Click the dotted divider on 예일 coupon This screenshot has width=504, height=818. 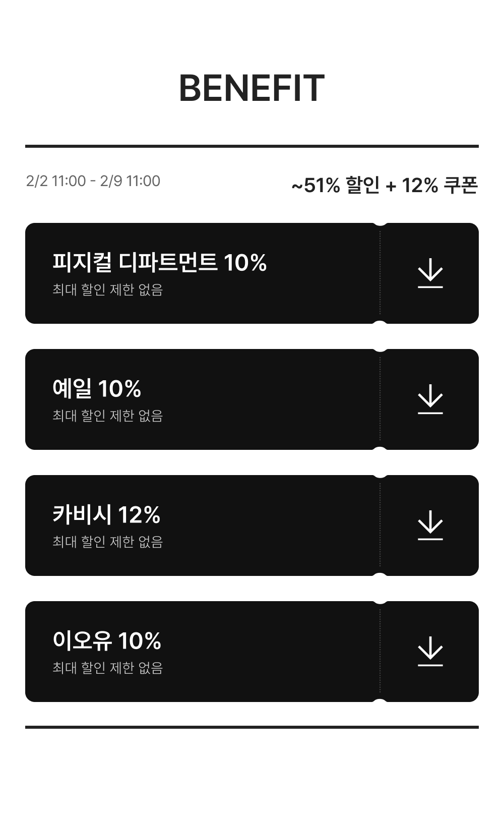(x=380, y=399)
